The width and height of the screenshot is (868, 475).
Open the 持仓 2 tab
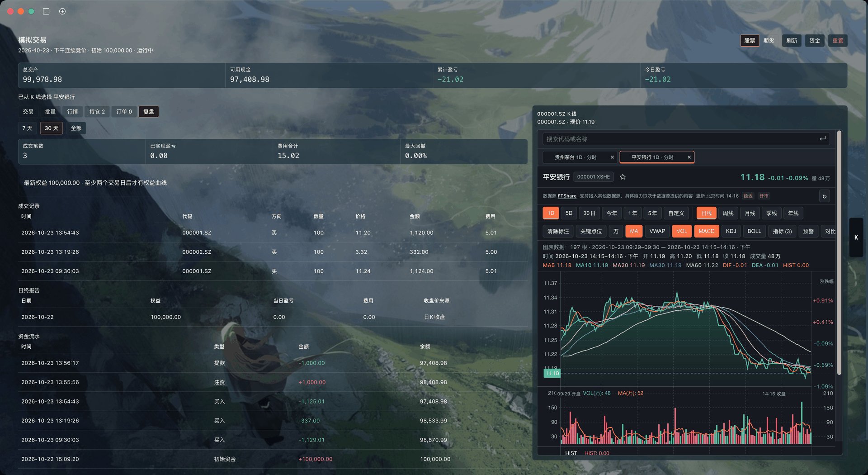coord(97,112)
